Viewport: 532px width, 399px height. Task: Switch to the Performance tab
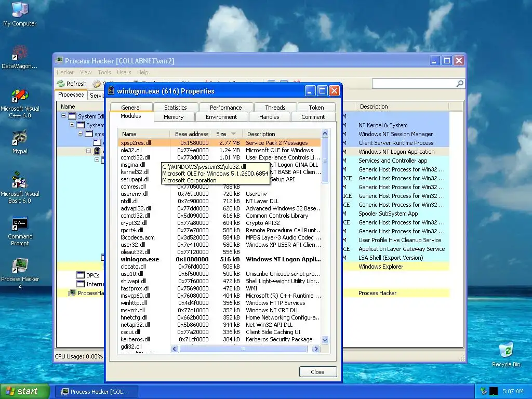tap(226, 107)
